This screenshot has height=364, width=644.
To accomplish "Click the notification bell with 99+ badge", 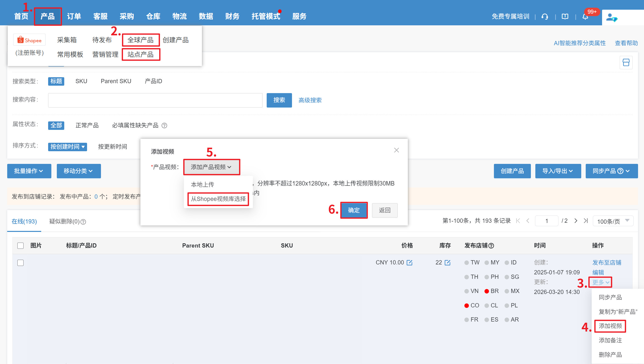I will [x=585, y=16].
